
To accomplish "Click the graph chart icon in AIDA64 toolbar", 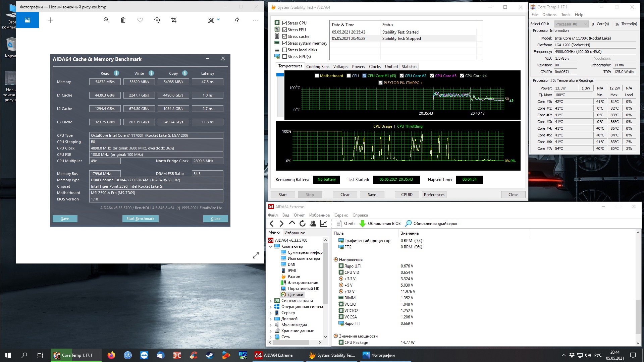I will pyautogui.click(x=323, y=224).
